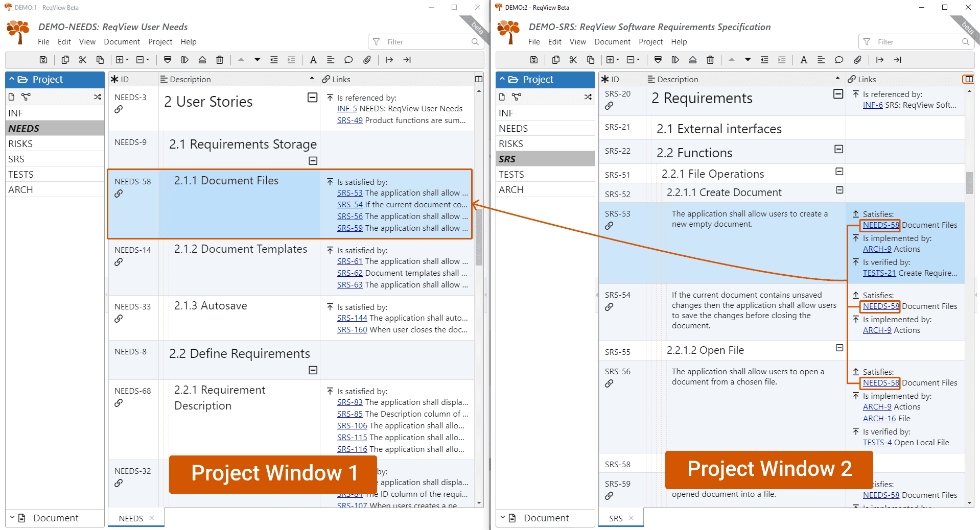Click the link icon under NEEDS-14

click(x=119, y=262)
